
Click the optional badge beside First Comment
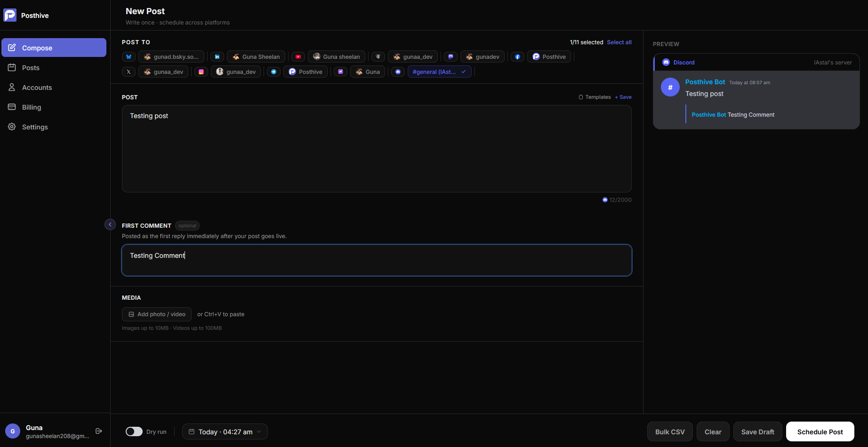pyautogui.click(x=187, y=226)
